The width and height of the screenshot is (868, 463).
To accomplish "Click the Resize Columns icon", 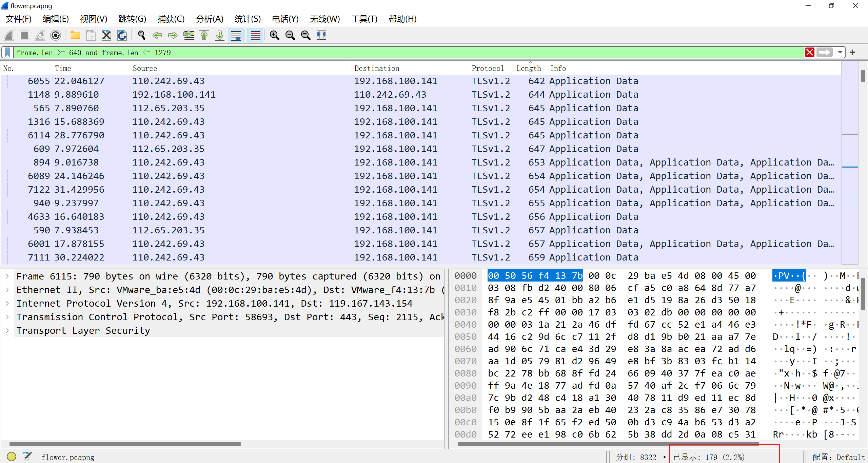I will point(321,35).
